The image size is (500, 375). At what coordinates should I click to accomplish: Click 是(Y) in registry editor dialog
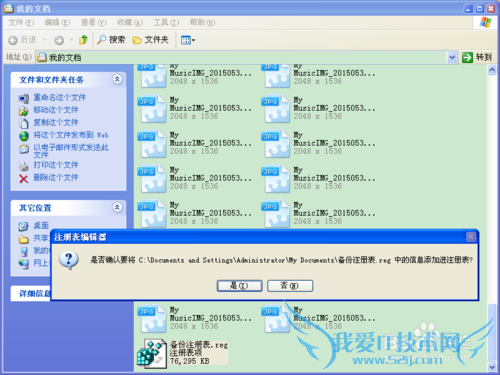pos(240,286)
